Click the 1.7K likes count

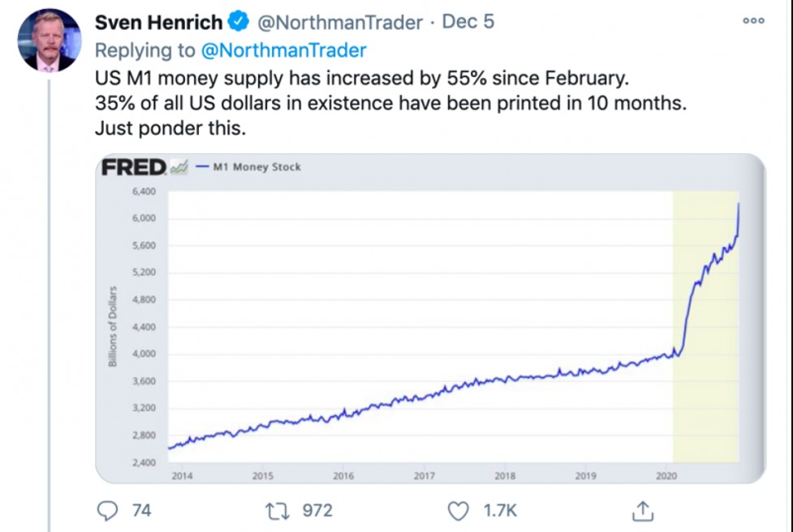point(501,510)
